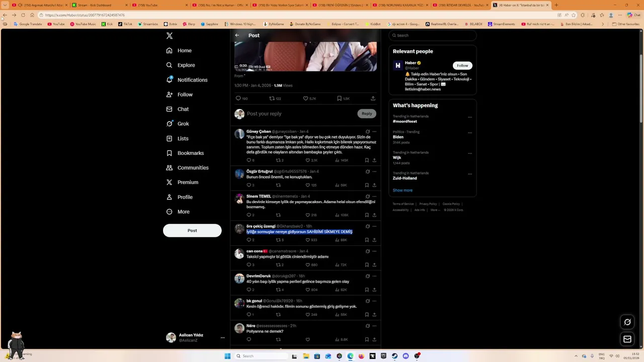Like the main post
Viewport: 644px width, 362px height.
305,99
